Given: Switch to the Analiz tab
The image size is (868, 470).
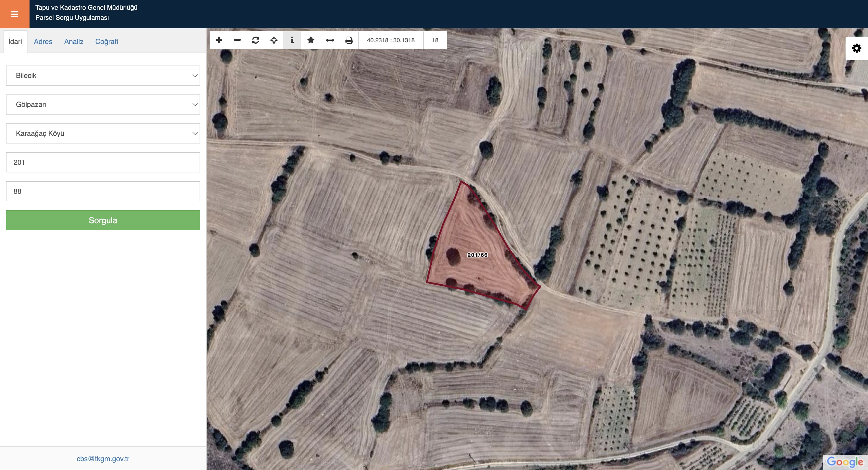Looking at the screenshot, I should pyautogui.click(x=74, y=41).
